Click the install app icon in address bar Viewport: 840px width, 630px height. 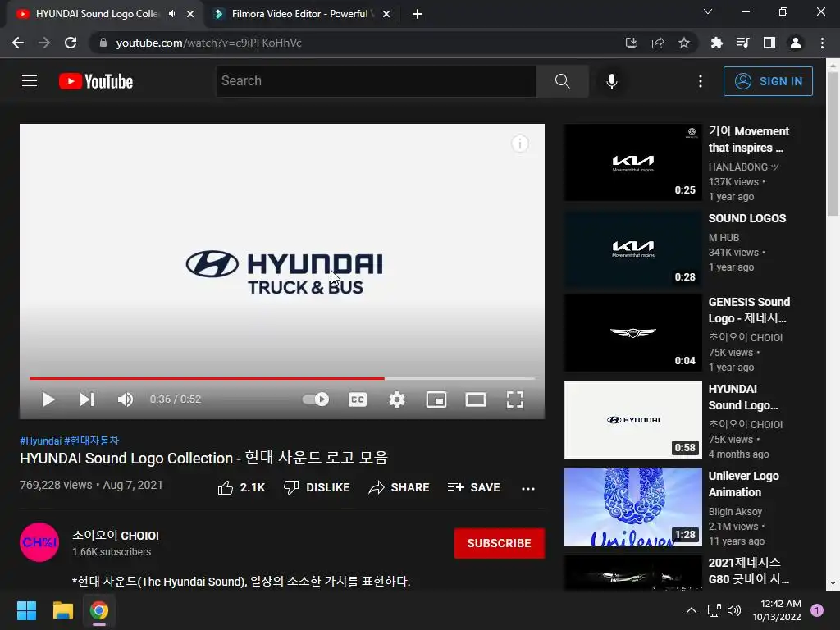[x=631, y=43]
